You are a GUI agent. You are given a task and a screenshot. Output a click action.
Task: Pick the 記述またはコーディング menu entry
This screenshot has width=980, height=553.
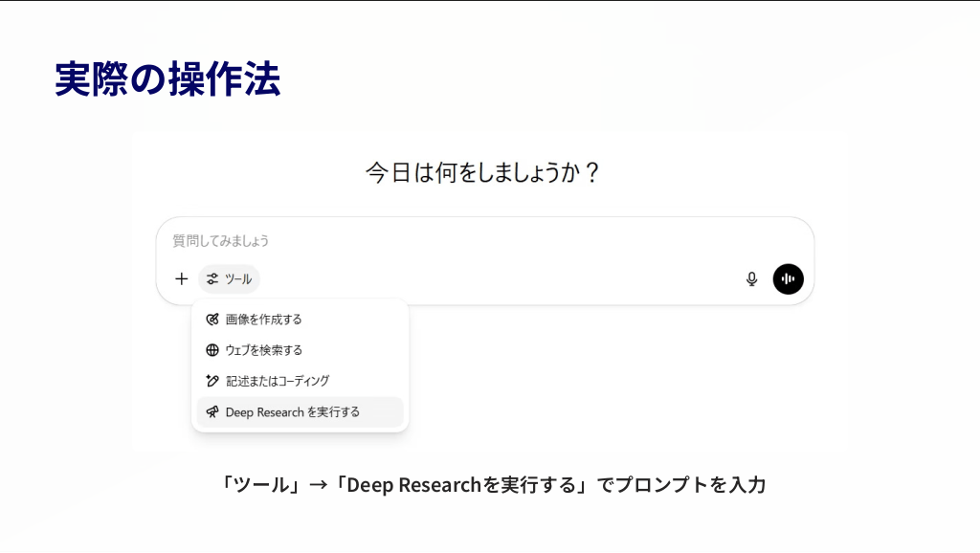tap(278, 381)
